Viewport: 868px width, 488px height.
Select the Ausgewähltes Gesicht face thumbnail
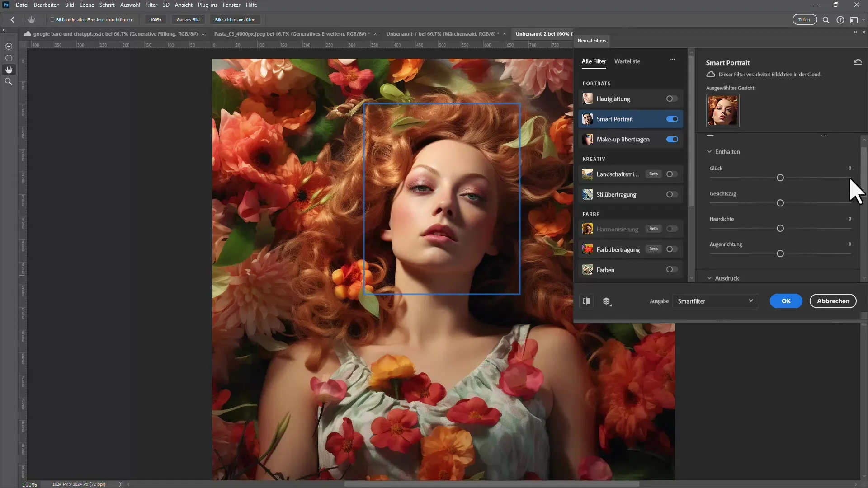click(722, 110)
